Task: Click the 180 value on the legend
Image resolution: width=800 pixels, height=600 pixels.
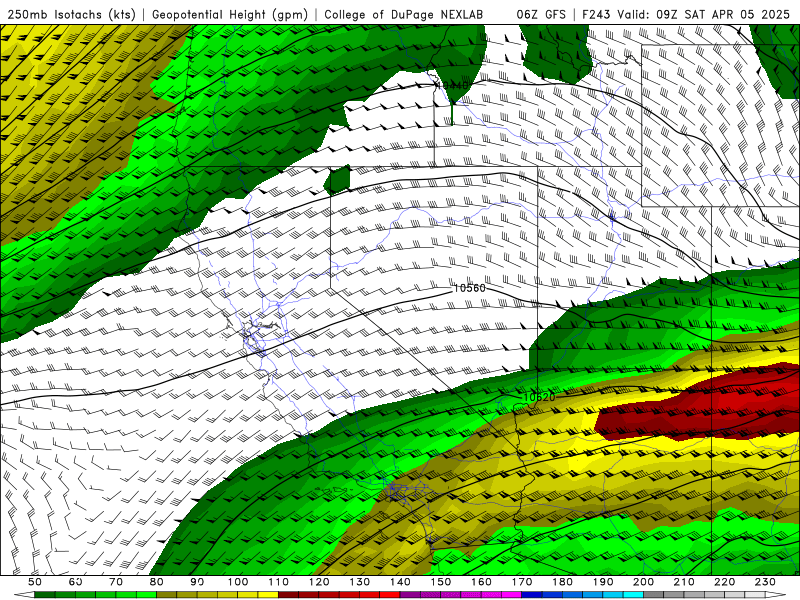Action: (x=562, y=582)
